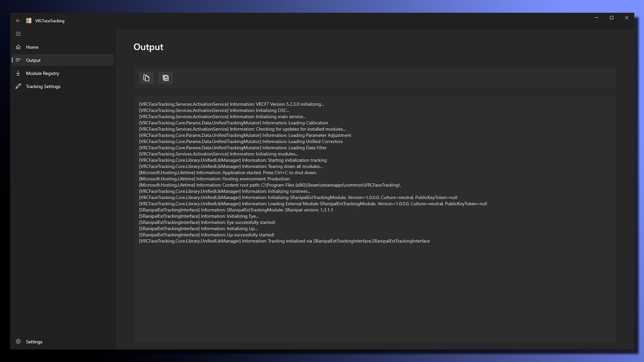Copy the log output using the copy icon
The height and width of the screenshot is (362, 644).
[146, 78]
